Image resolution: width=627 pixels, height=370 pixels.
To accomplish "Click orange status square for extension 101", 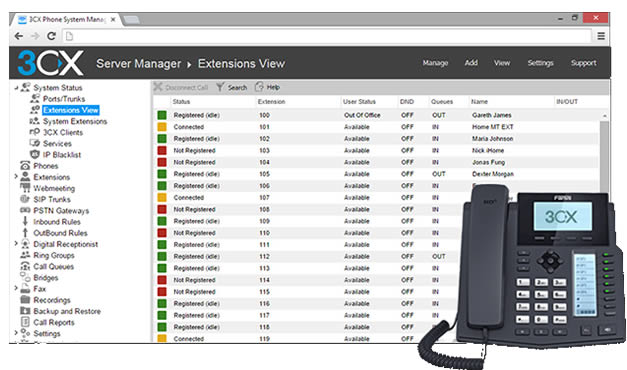I will point(162,127).
